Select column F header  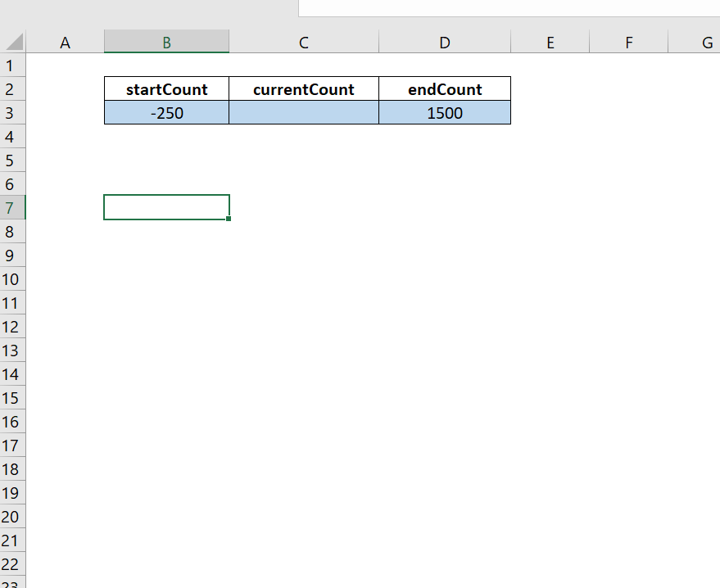point(628,42)
